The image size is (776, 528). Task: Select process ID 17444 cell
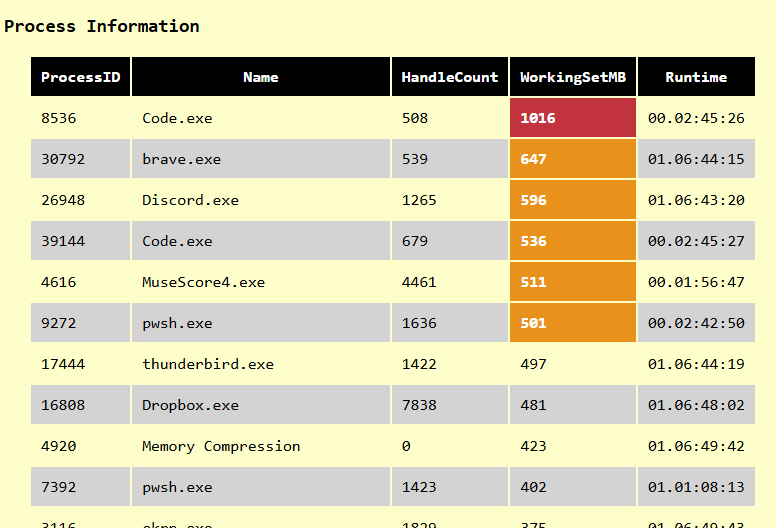coord(81,364)
